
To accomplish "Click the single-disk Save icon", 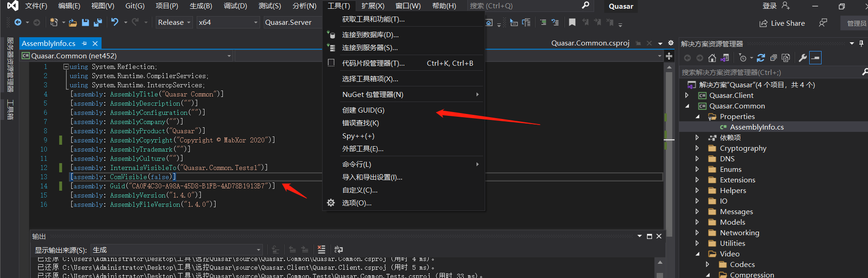I will click(x=85, y=22).
